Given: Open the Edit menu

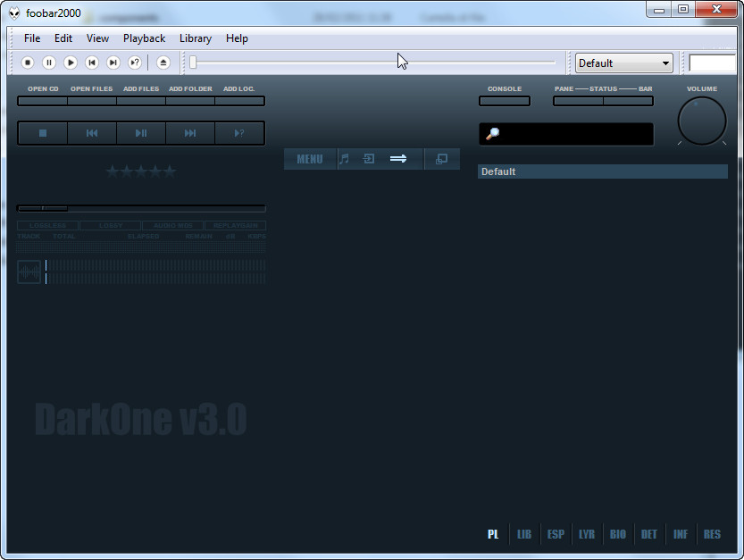Looking at the screenshot, I should click(x=63, y=38).
